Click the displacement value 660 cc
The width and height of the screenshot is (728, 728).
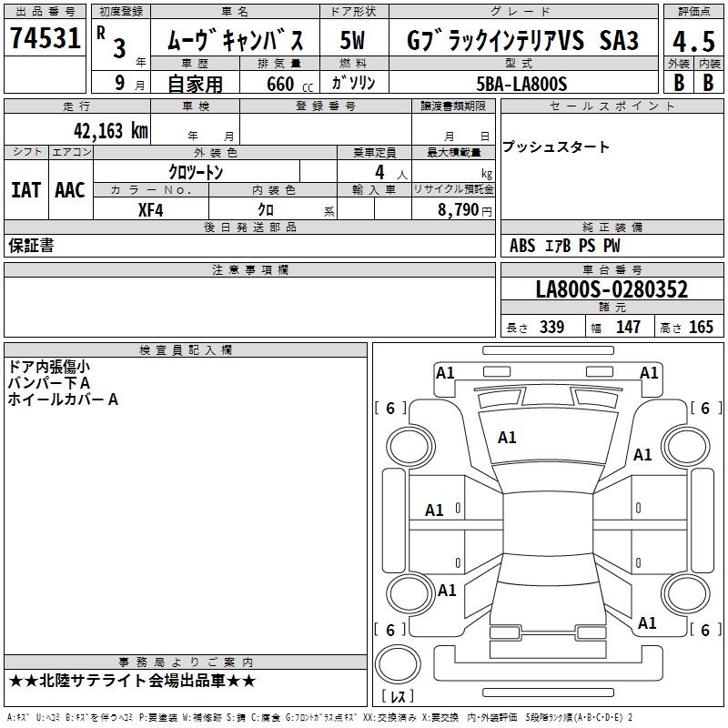[289, 84]
